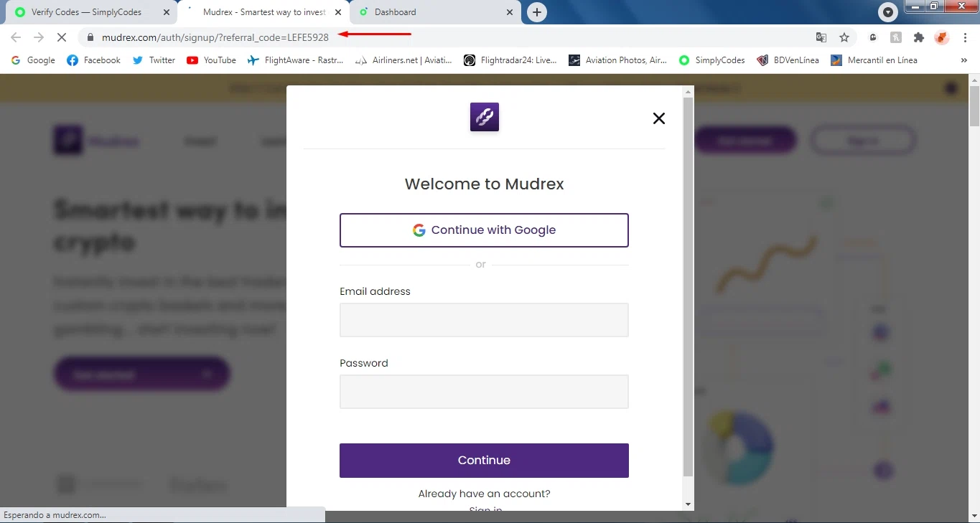Click the page scrollbar down arrow
Screen dimensions: 980x523
(x=974, y=517)
